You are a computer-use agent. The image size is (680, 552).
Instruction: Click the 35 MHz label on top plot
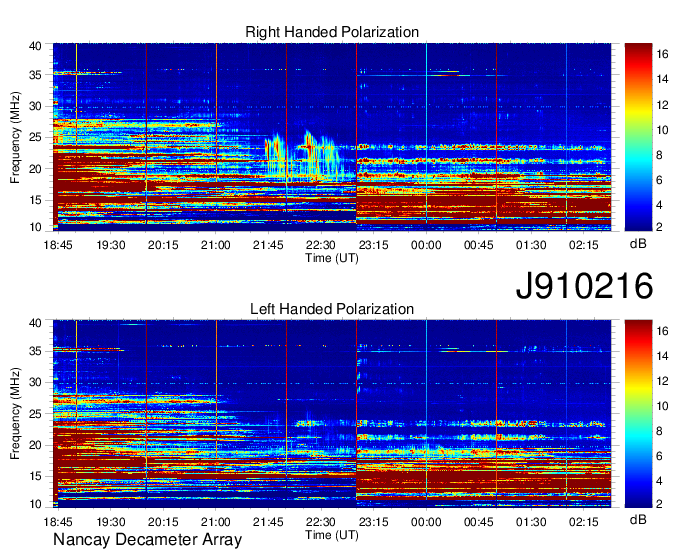pos(35,75)
